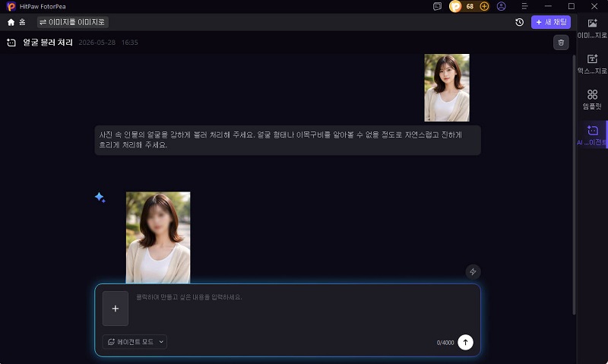The width and height of the screenshot is (608, 364).
Task: Send the prompt with the arrow button
Action: point(465,342)
